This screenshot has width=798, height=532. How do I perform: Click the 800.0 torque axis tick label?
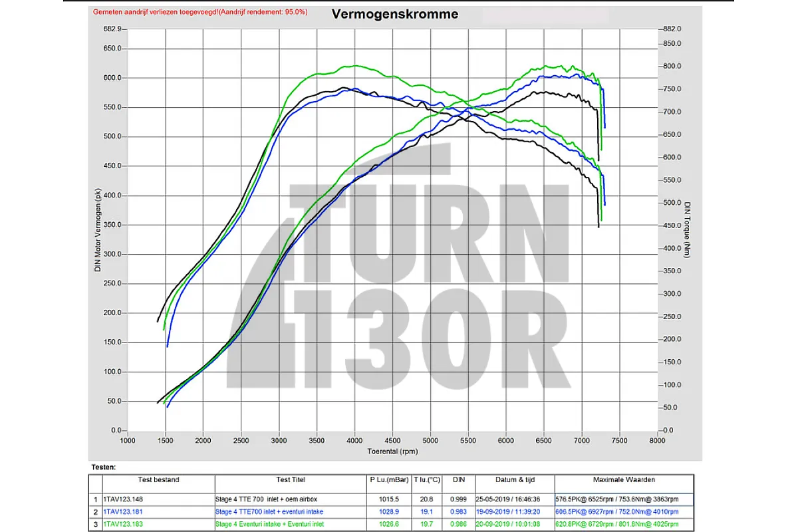click(x=671, y=66)
